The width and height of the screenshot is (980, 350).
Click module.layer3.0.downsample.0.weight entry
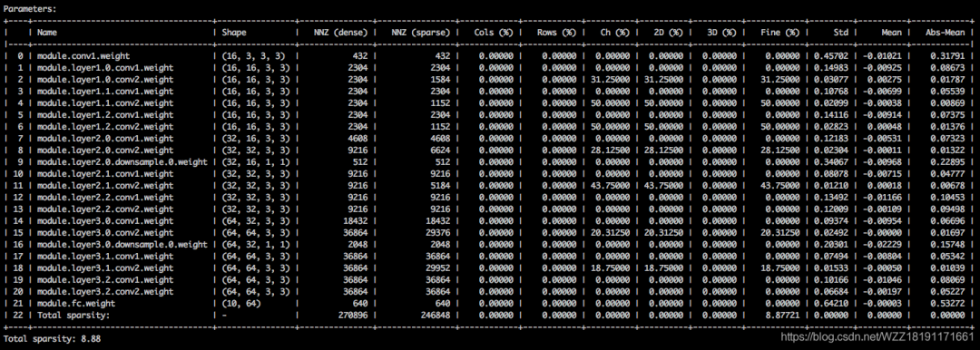122,245
